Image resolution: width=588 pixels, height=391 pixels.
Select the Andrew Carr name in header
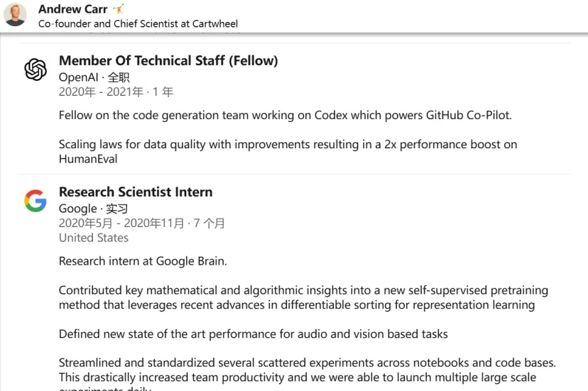point(72,9)
